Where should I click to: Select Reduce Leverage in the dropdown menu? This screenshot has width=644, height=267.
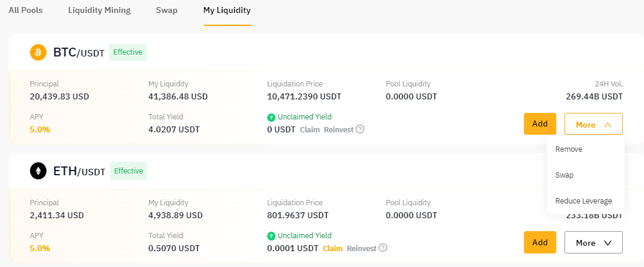click(583, 201)
